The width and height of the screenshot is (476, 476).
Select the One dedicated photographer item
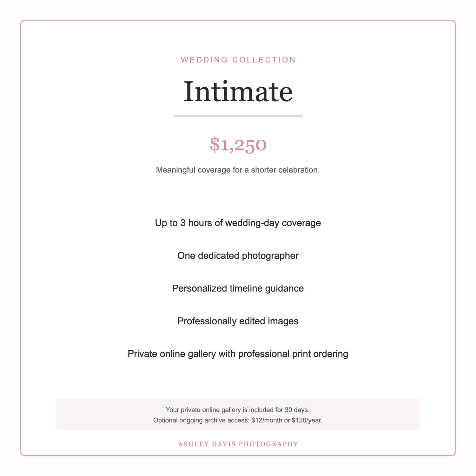point(238,256)
